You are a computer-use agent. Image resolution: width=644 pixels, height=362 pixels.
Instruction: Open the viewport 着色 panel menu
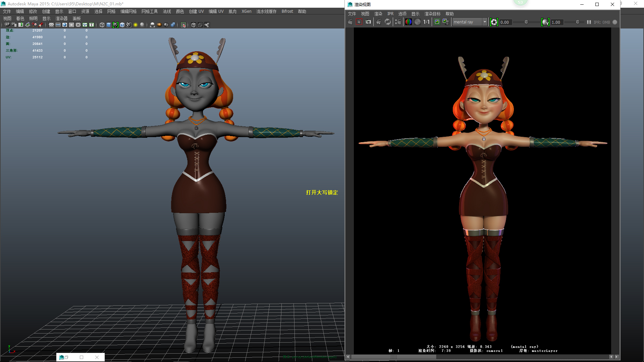pyautogui.click(x=20, y=18)
